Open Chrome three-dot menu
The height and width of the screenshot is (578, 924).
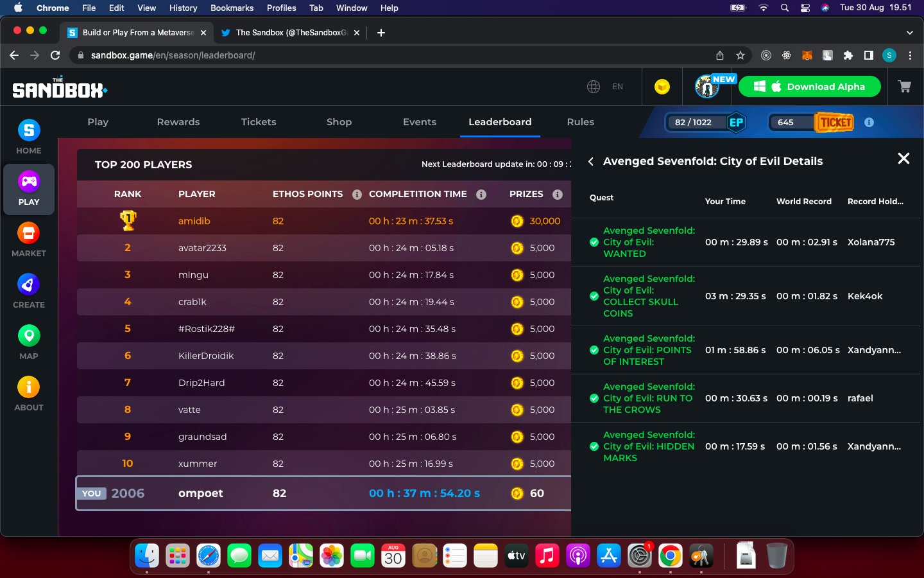pos(910,55)
